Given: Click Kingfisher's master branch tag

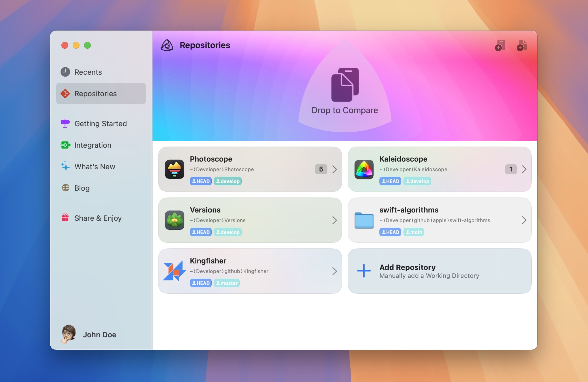Looking at the screenshot, I should point(227,283).
